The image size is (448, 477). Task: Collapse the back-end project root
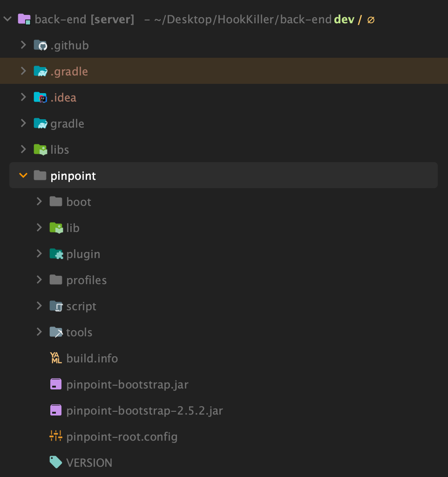7,19
